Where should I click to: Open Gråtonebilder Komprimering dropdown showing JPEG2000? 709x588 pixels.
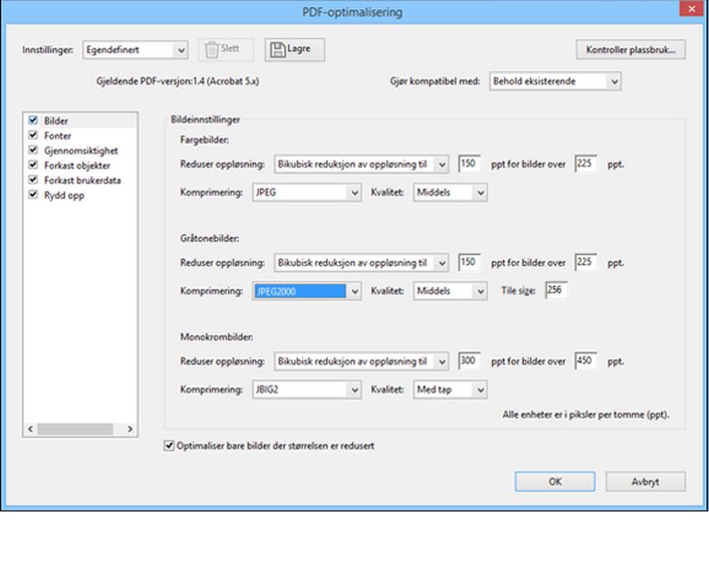(x=306, y=291)
